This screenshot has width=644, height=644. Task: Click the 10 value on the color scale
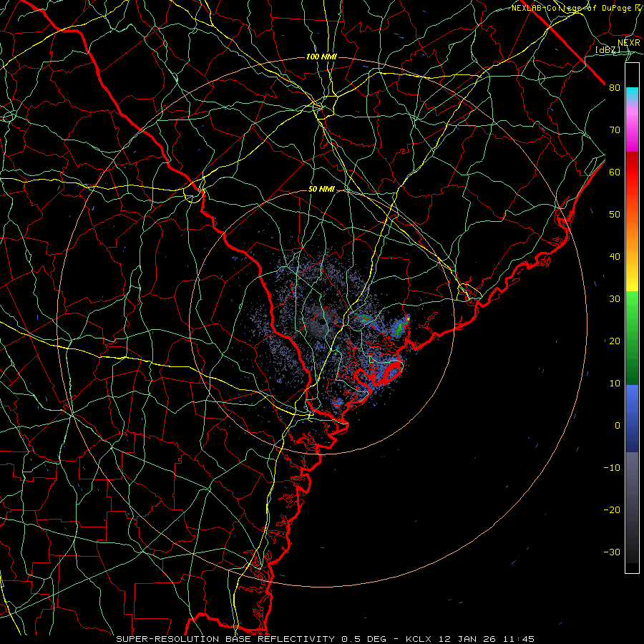pyautogui.click(x=615, y=384)
